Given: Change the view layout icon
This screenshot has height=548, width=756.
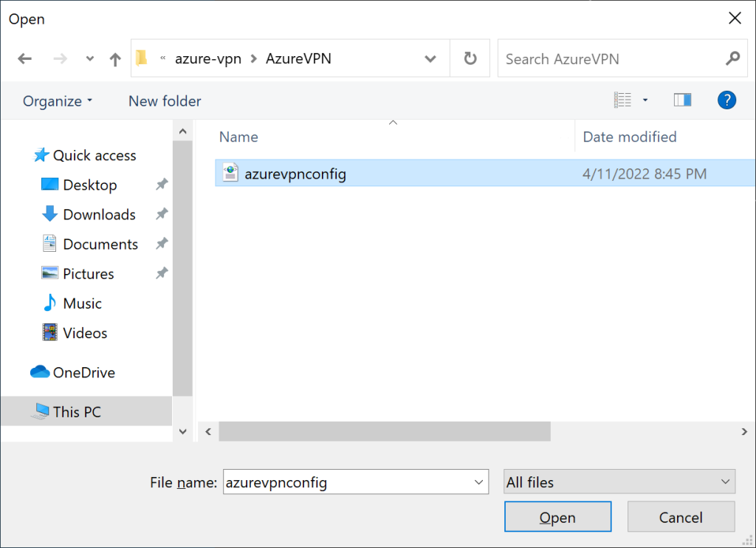Looking at the screenshot, I should pos(622,100).
